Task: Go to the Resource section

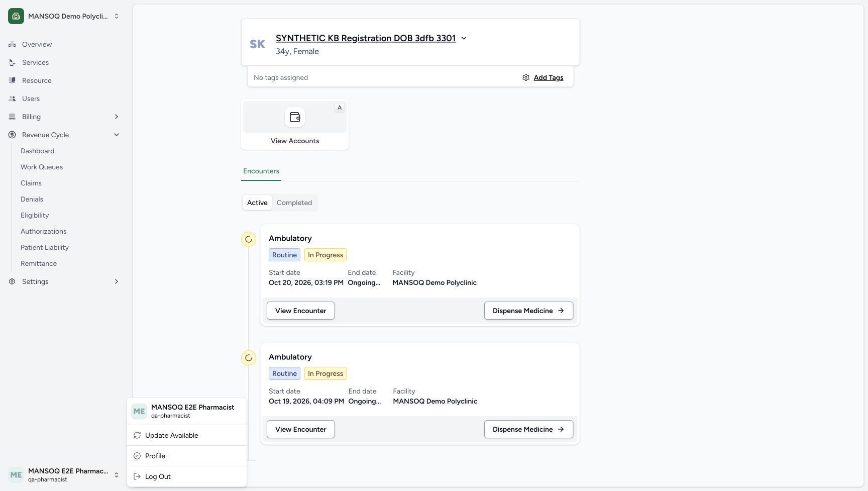Action: [x=64, y=80]
